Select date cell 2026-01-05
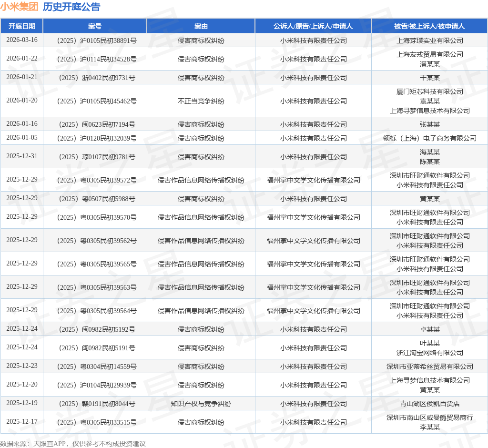488x448 pixels. pos(22,138)
